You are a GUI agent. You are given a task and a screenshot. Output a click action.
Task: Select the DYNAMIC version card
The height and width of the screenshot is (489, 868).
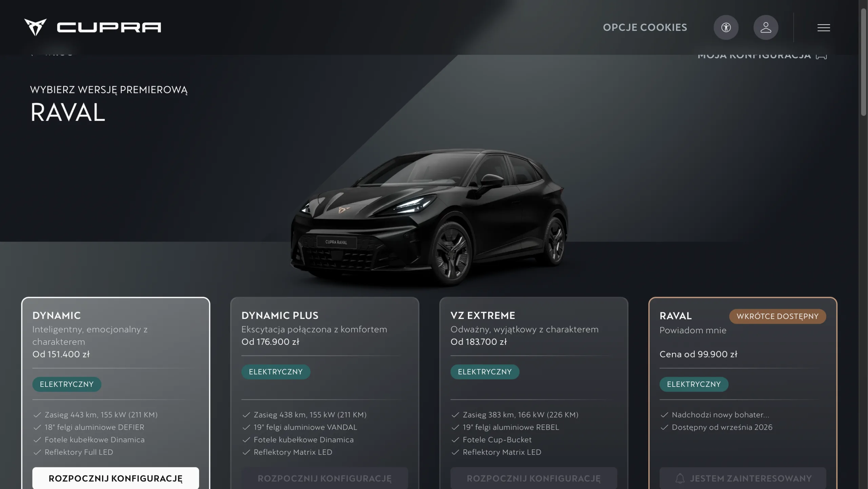116,393
